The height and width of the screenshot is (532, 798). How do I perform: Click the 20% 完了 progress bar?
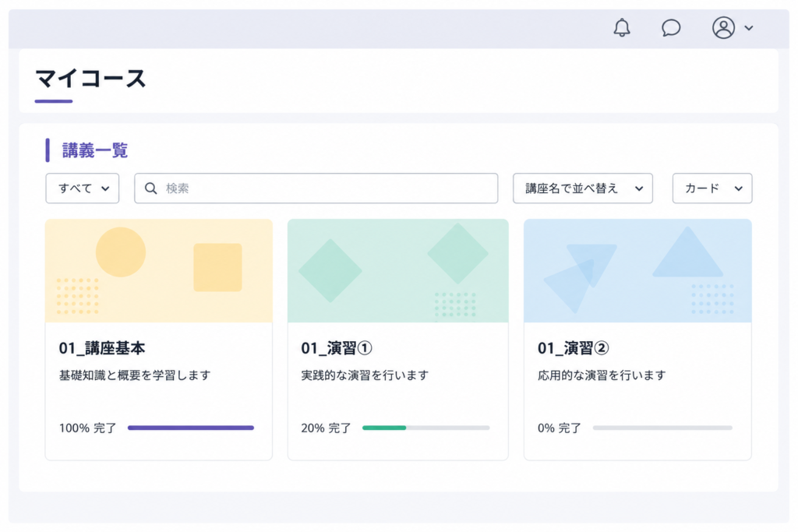click(426, 428)
